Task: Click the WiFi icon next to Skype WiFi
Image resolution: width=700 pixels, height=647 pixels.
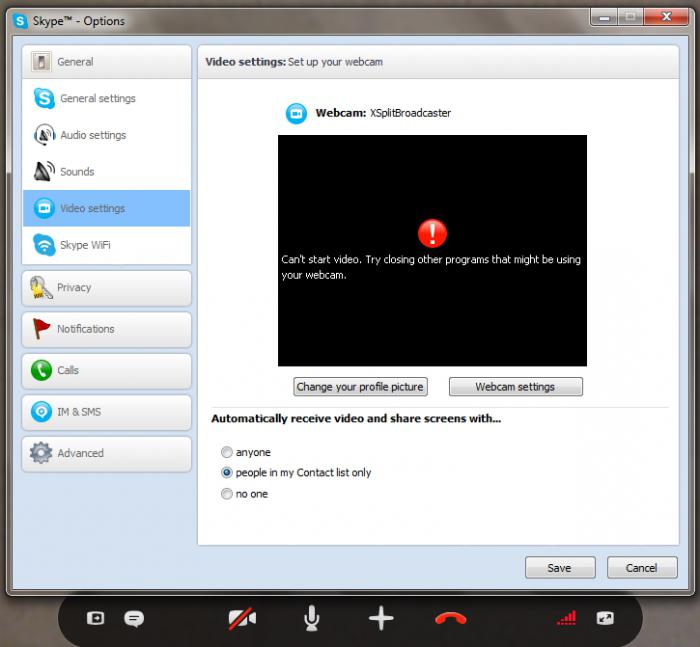Action: tap(44, 245)
